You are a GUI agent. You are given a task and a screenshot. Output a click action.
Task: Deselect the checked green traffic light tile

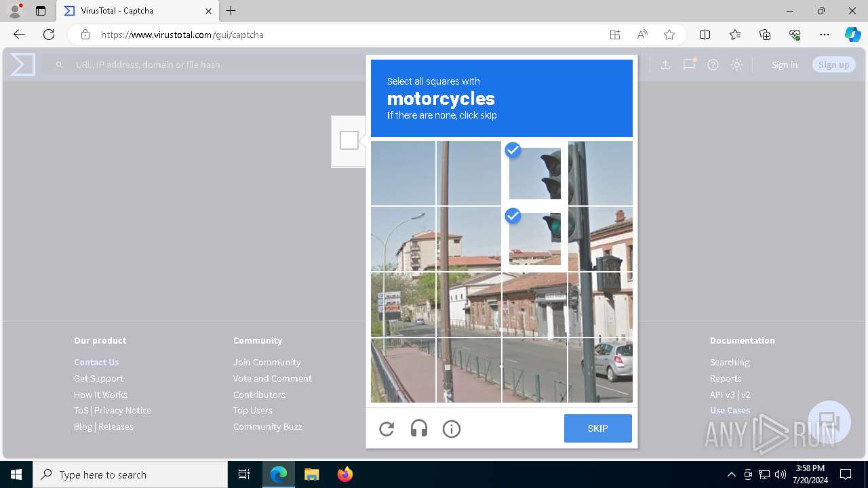pyautogui.click(x=535, y=239)
